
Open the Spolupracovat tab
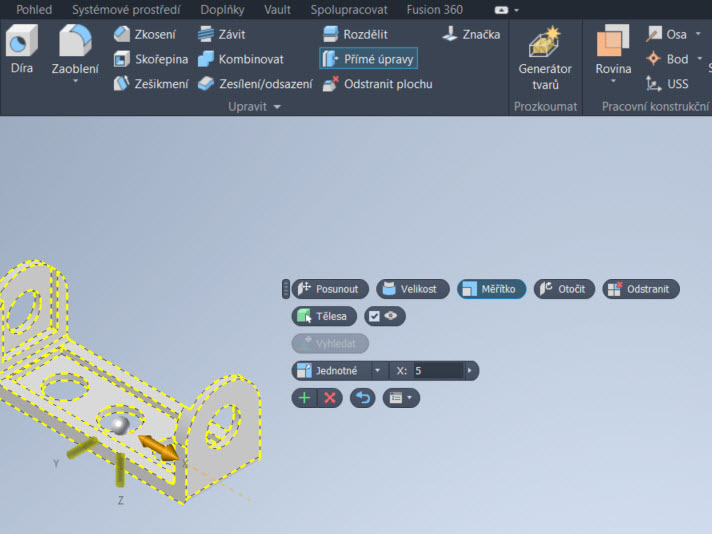(x=349, y=10)
